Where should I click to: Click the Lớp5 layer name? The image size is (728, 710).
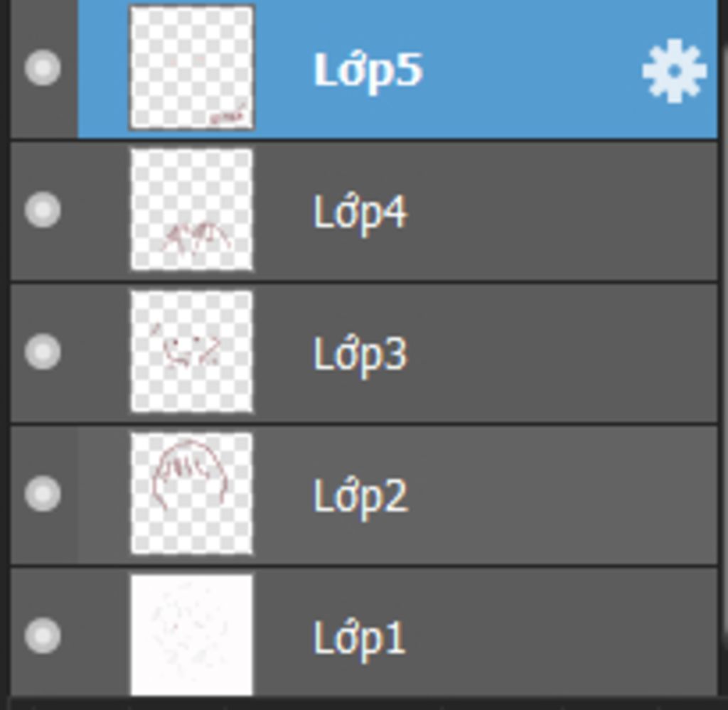point(368,70)
